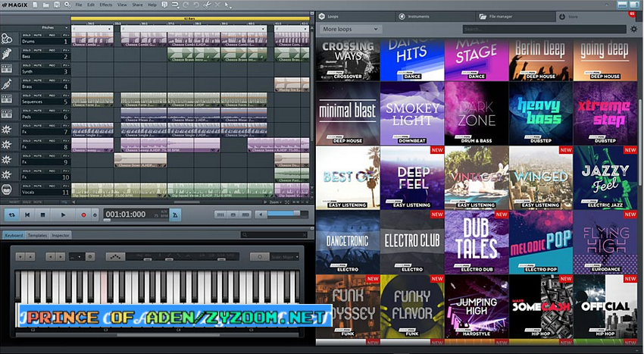Mute the Drums track

pos(37,36)
